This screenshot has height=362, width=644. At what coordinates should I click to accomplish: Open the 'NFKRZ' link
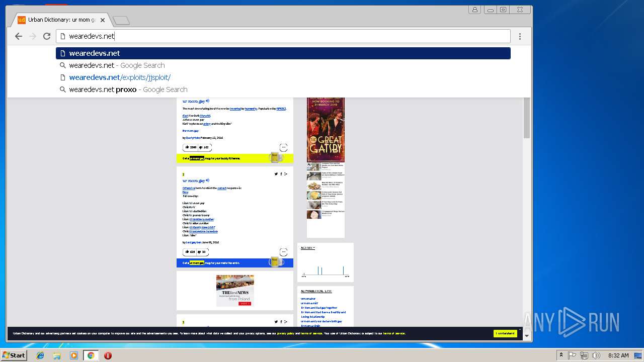tap(281, 109)
